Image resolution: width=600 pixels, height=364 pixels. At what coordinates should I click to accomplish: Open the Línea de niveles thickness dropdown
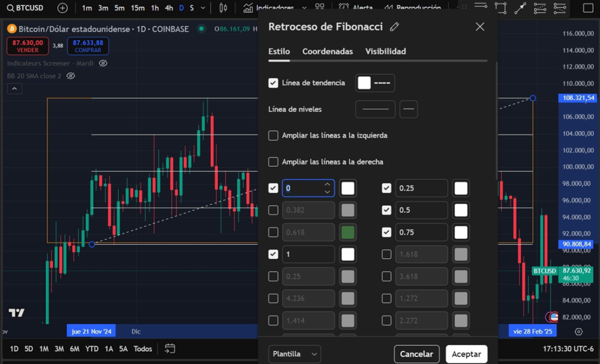pos(408,109)
